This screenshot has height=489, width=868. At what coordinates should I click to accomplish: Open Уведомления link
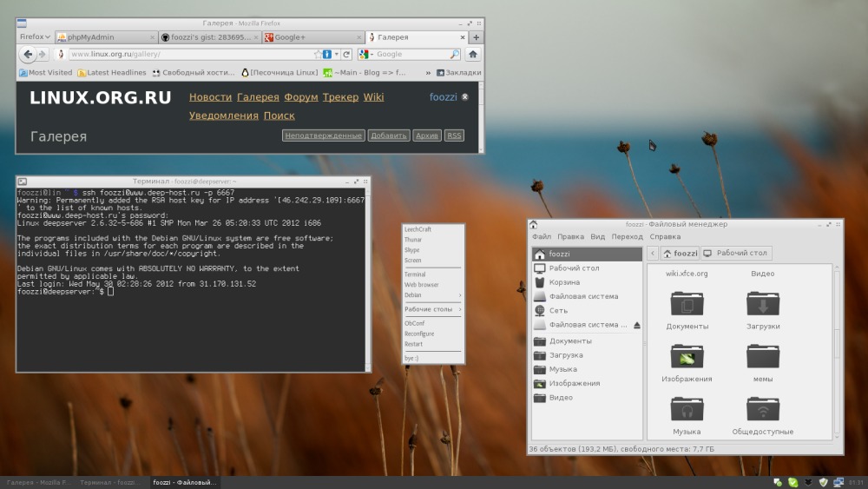224,116
